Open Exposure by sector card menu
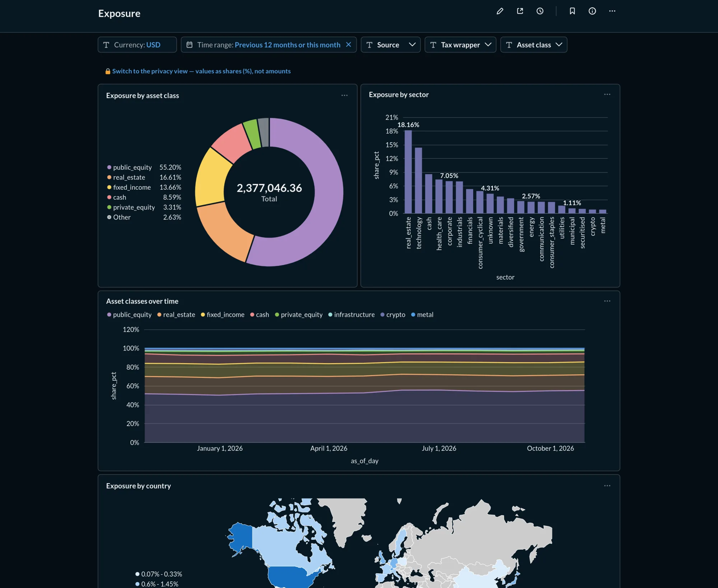This screenshot has height=588, width=718. coord(607,94)
